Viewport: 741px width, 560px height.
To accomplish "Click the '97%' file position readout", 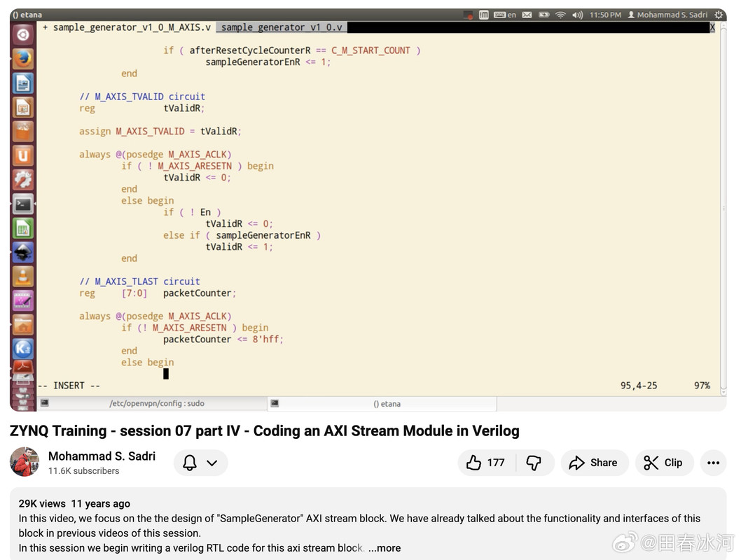I will [702, 386].
